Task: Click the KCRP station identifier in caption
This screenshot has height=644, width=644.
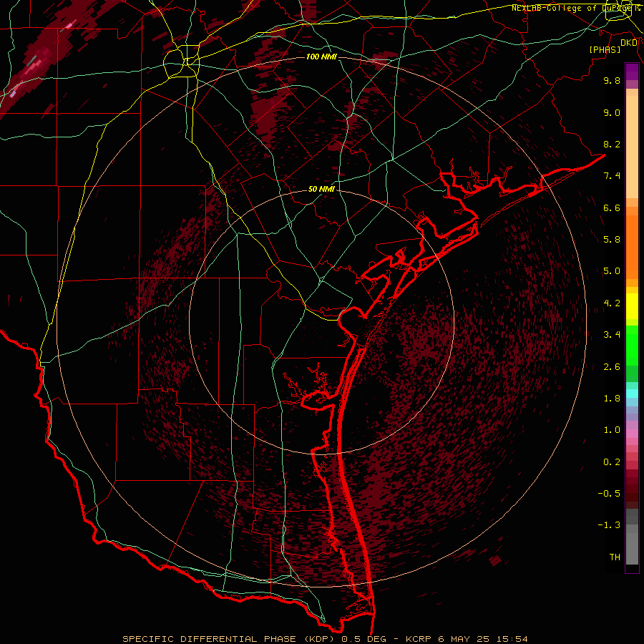Action: (419, 639)
